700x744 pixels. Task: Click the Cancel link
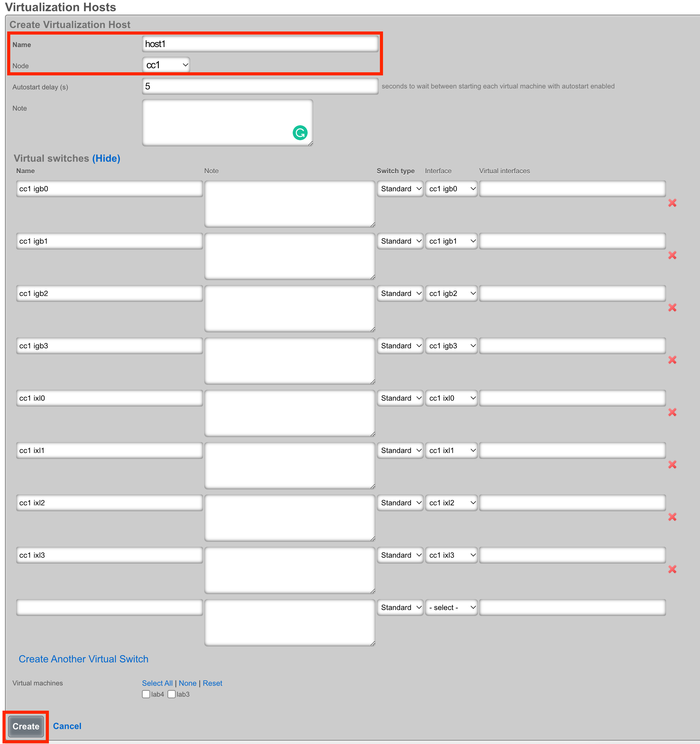(67, 727)
